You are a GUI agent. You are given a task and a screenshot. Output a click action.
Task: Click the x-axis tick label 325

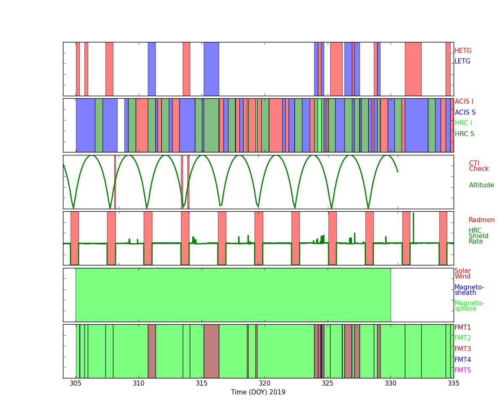[x=328, y=383]
